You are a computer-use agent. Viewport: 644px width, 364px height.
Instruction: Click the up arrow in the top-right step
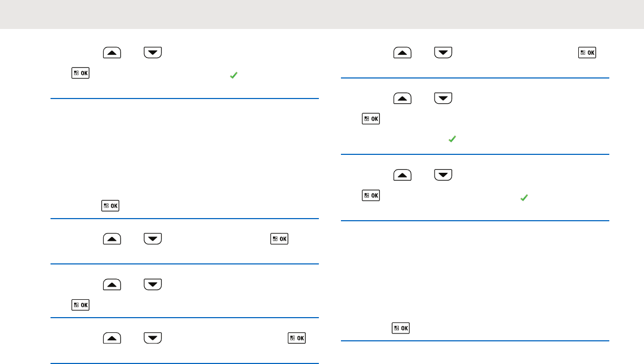point(403,52)
